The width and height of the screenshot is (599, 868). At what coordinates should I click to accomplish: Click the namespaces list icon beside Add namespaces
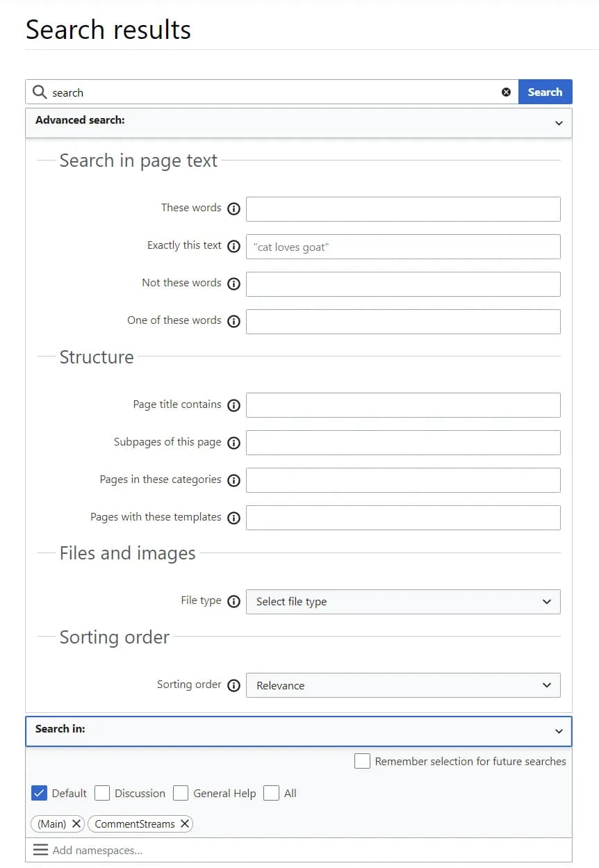click(x=40, y=849)
